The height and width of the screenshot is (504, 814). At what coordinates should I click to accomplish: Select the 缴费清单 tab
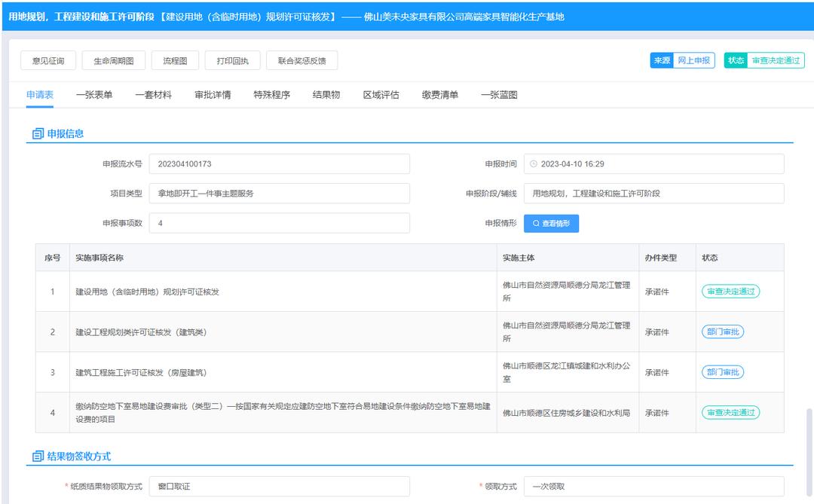pos(440,95)
